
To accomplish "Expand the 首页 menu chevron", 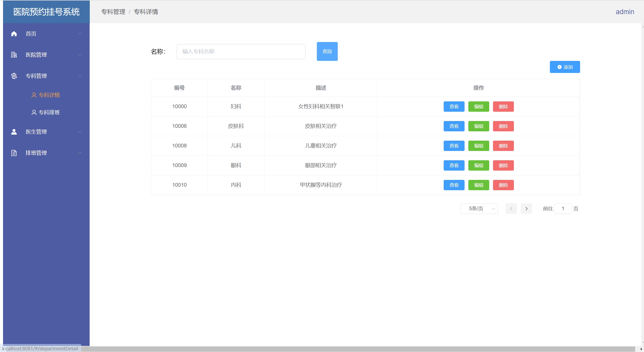I will tap(80, 34).
